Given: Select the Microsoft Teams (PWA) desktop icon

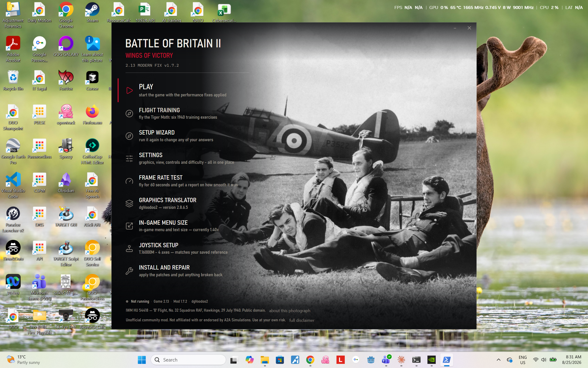Looking at the screenshot, I should pyautogui.click(x=40, y=288).
